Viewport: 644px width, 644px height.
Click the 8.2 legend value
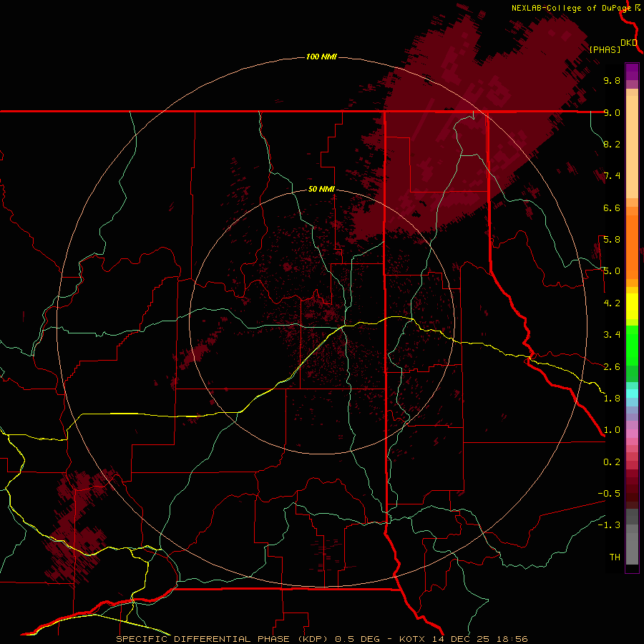pos(612,144)
